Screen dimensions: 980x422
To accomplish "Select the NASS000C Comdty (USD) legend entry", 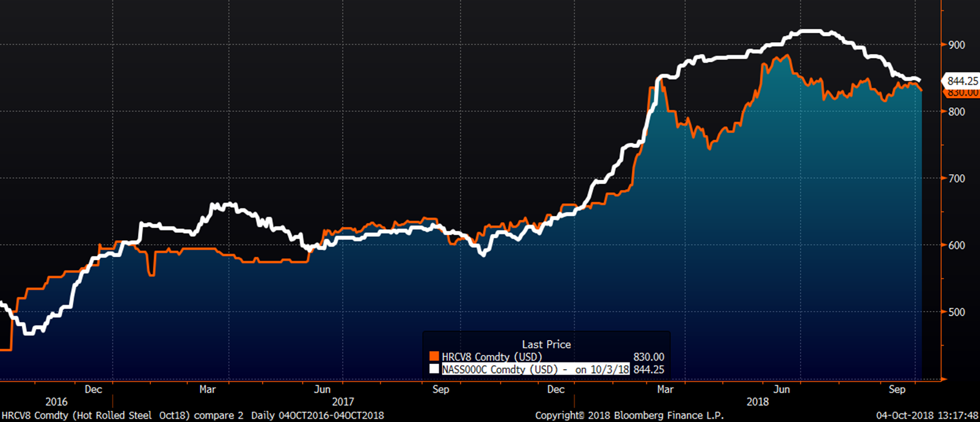I will click(535, 370).
